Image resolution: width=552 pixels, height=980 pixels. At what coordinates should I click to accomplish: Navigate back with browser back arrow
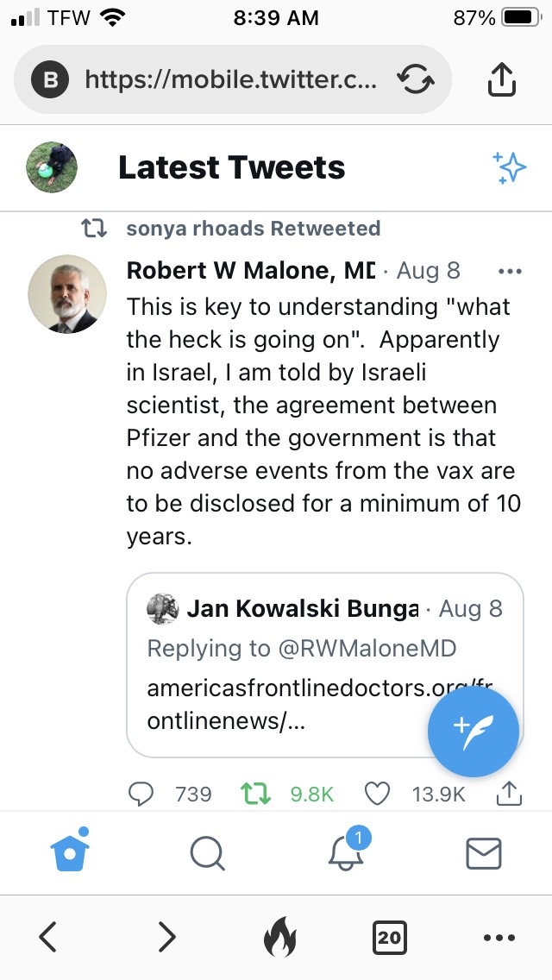point(48,936)
